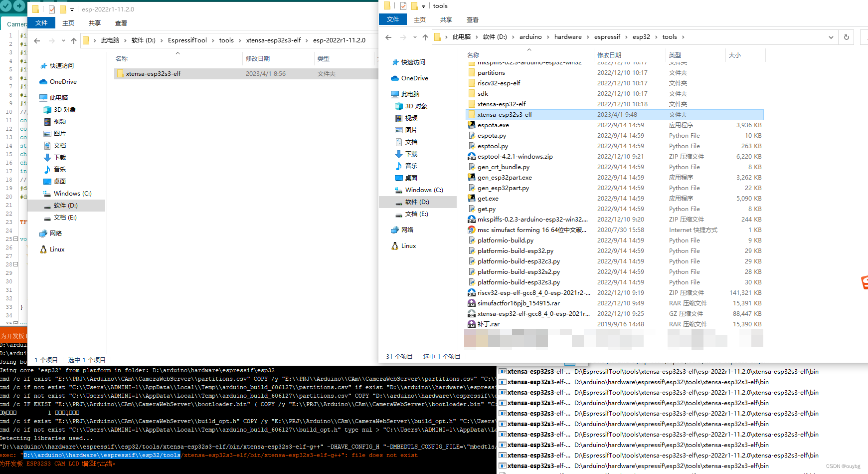868x474 pixels.
Task: Open 主页 tab in left Explorer window
Action: pyautogui.click(x=68, y=23)
